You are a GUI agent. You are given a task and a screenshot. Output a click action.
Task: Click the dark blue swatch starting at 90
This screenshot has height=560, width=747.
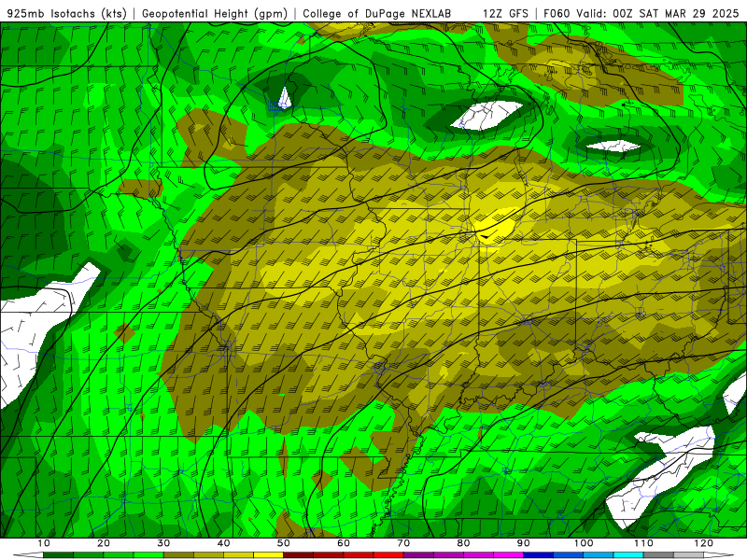click(539, 555)
